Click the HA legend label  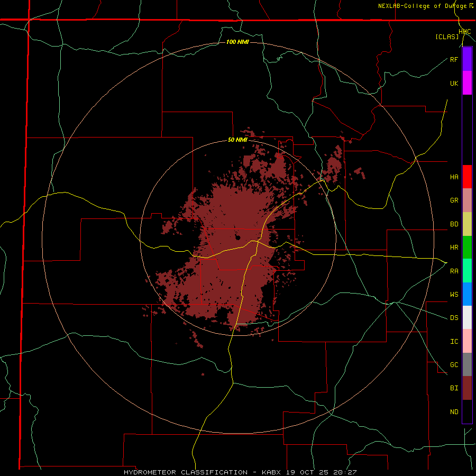(x=454, y=177)
